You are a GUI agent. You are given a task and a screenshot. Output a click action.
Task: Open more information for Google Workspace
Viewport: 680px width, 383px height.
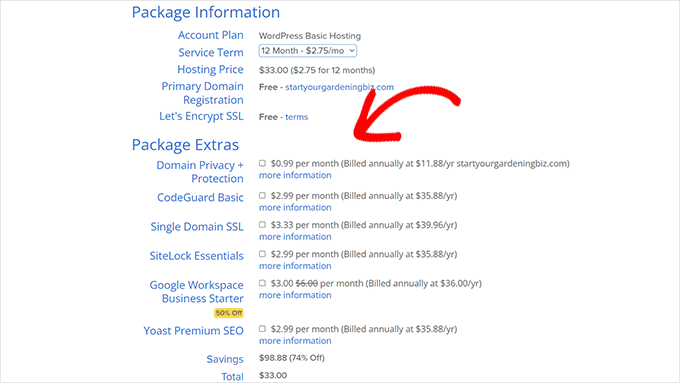(295, 295)
